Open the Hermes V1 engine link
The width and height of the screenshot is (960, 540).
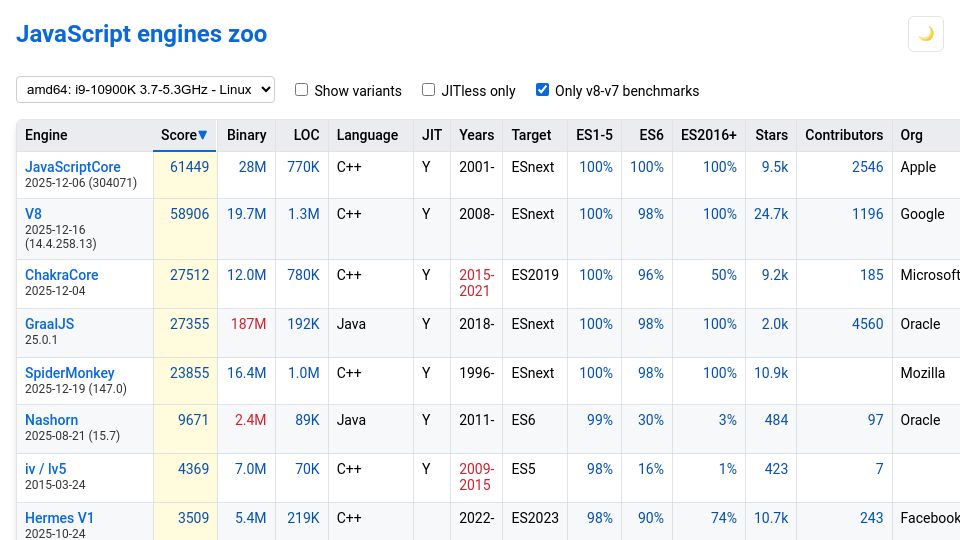click(59, 519)
